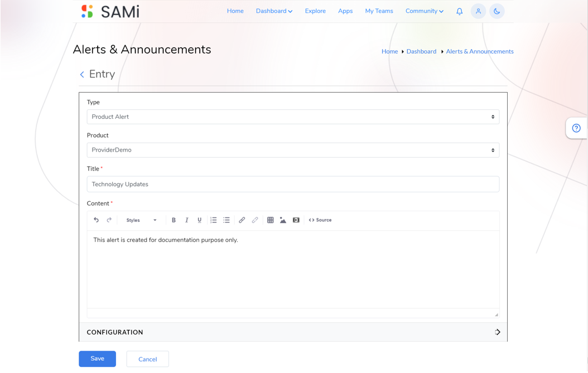Click the Home breadcrumb link
Image resolution: width=588 pixels, height=373 pixels.
(389, 51)
